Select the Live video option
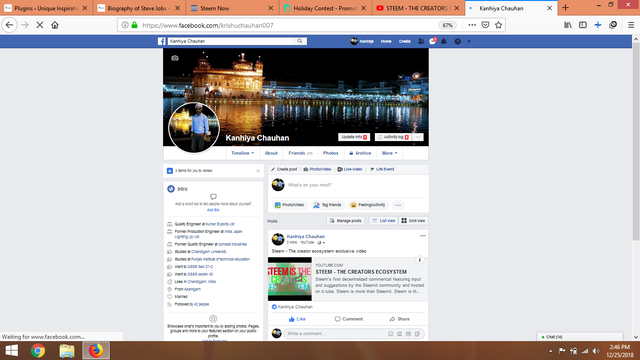The image size is (640, 360). coord(350,169)
